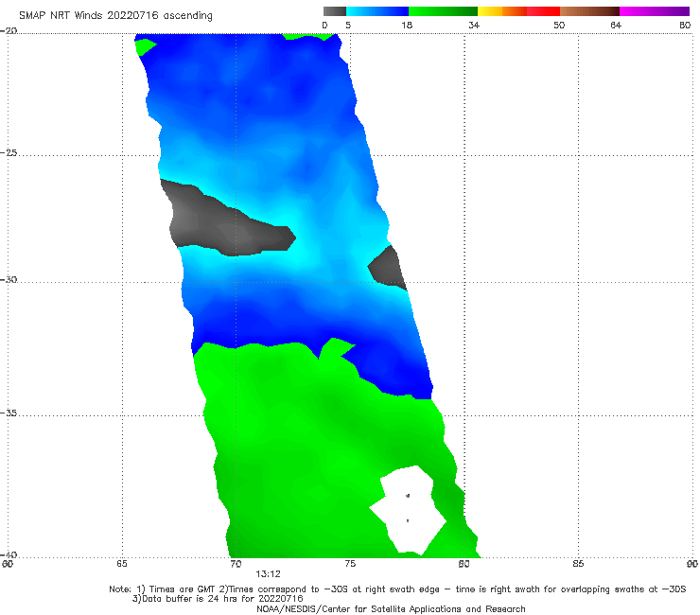
Task: Click the colorbar tick label 64
Action: 616,26
